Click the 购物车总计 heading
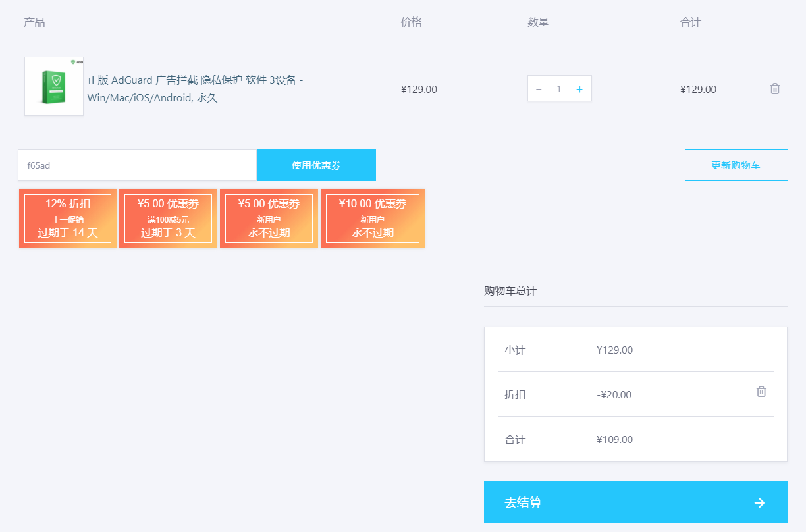The height and width of the screenshot is (532, 806). click(x=510, y=291)
